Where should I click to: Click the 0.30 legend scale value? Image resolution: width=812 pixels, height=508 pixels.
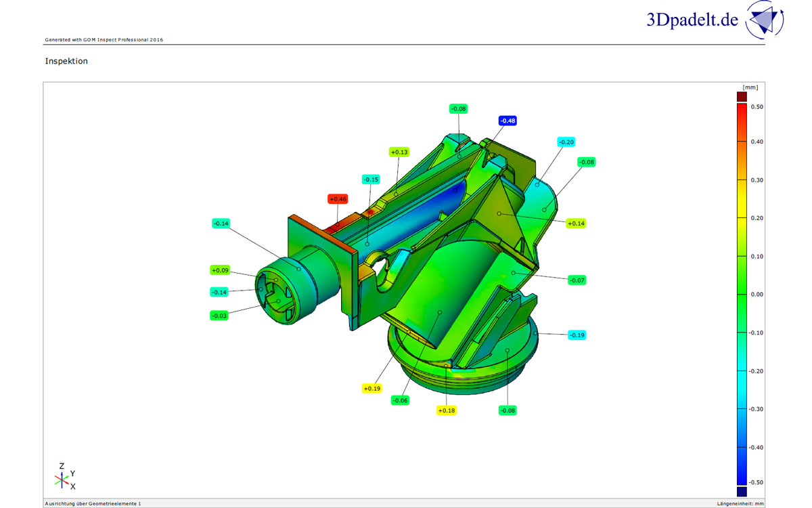click(757, 180)
